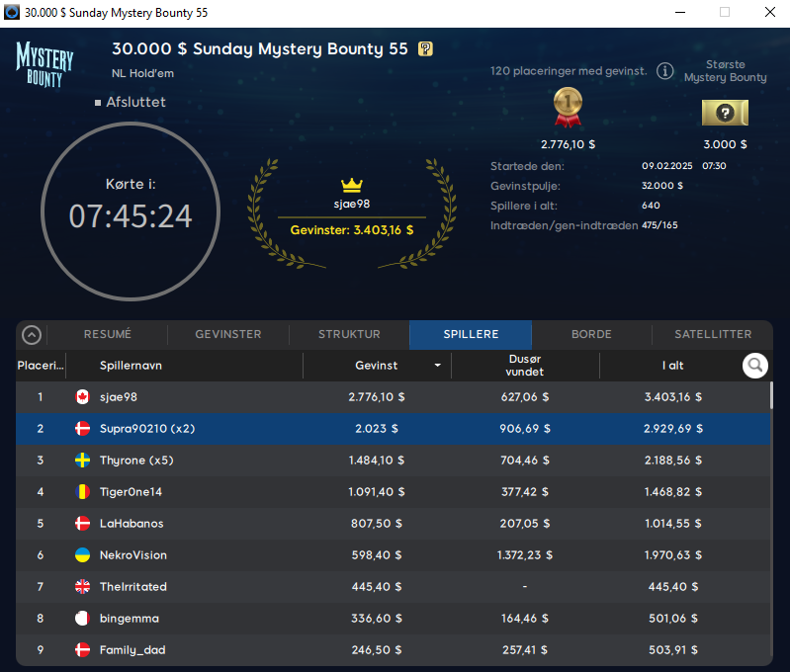The width and height of the screenshot is (790, 672).
Task: Click the Danish flag next to Family_dad
Action: [x=83, y=650]
